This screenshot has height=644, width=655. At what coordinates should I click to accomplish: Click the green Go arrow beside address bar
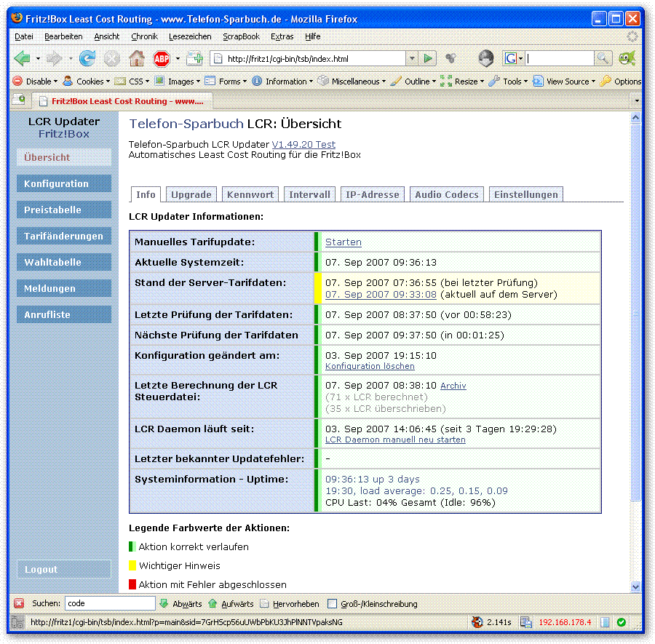(x=427, y=58)
